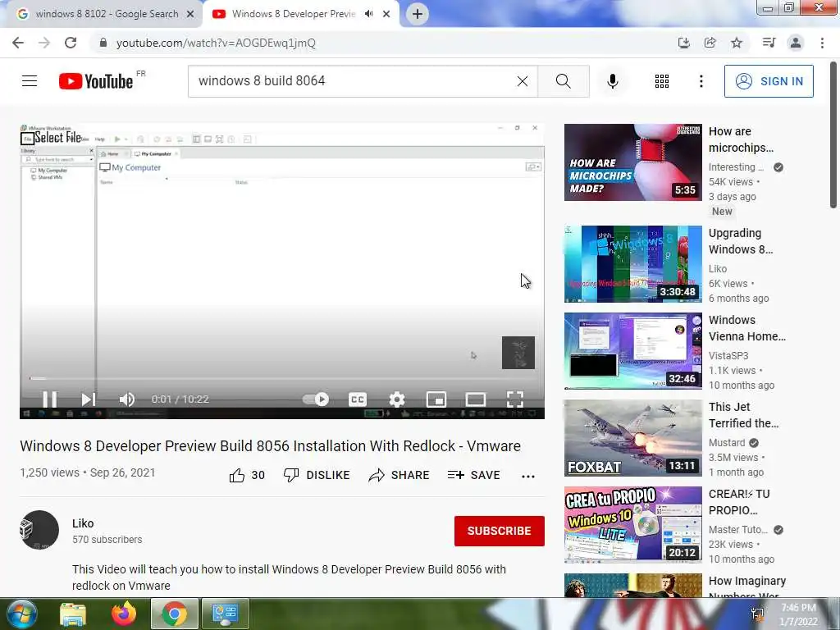This screenshot has height=630, width=840.
Task: Reload the page
Action: pyautogui.click(x=71, y=43)
